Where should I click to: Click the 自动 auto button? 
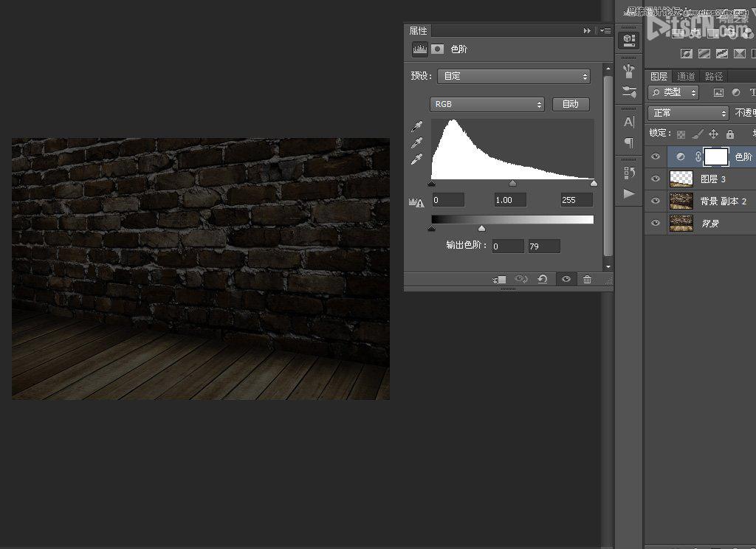[571, 104]
